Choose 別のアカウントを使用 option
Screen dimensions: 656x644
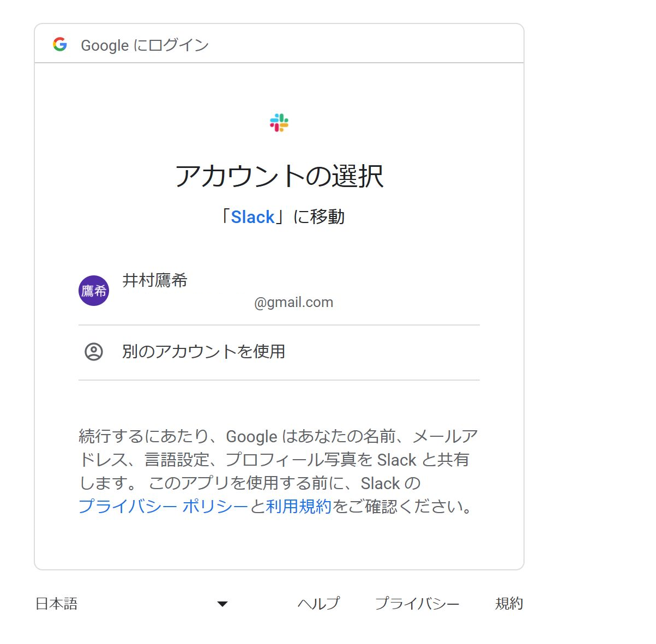279,352
